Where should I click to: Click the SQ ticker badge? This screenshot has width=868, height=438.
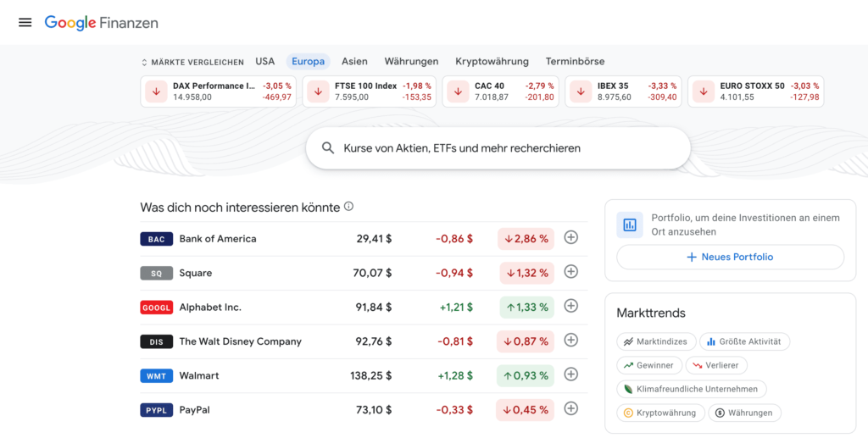[x=157, y=273]
